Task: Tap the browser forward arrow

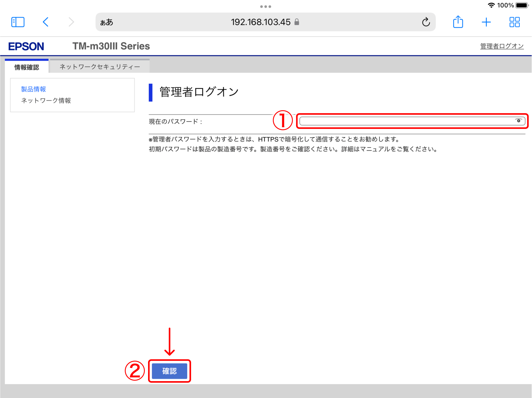Action: pos(71,22)
